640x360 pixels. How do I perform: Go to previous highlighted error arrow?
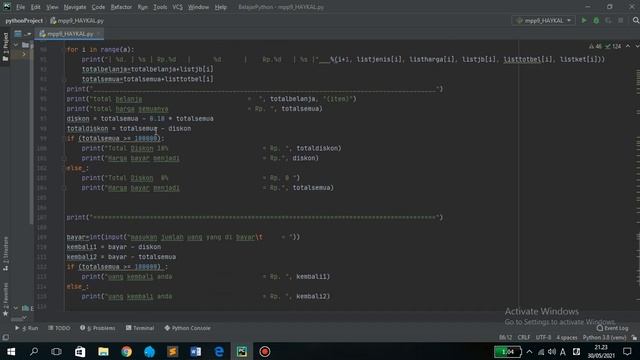pos(628,46)
